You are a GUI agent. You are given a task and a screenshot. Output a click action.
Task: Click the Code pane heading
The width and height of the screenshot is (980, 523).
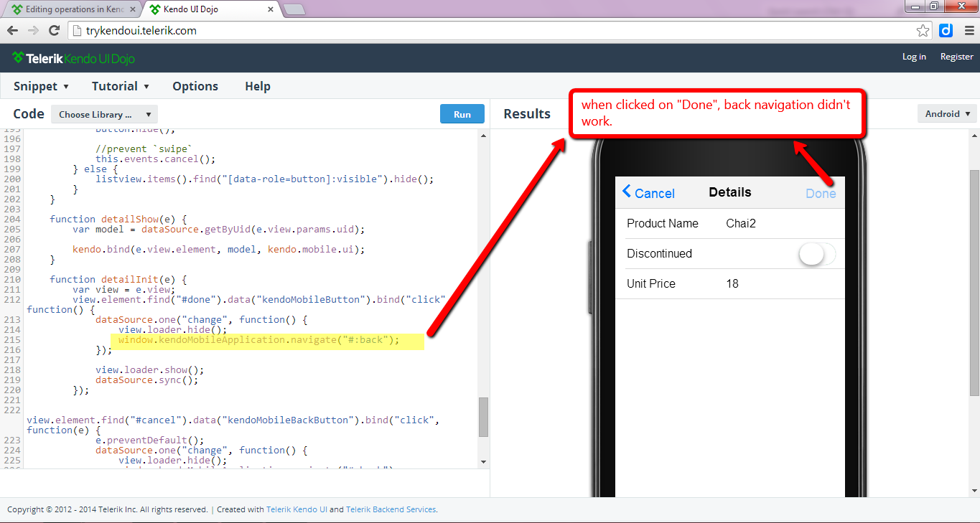point(29,113)
